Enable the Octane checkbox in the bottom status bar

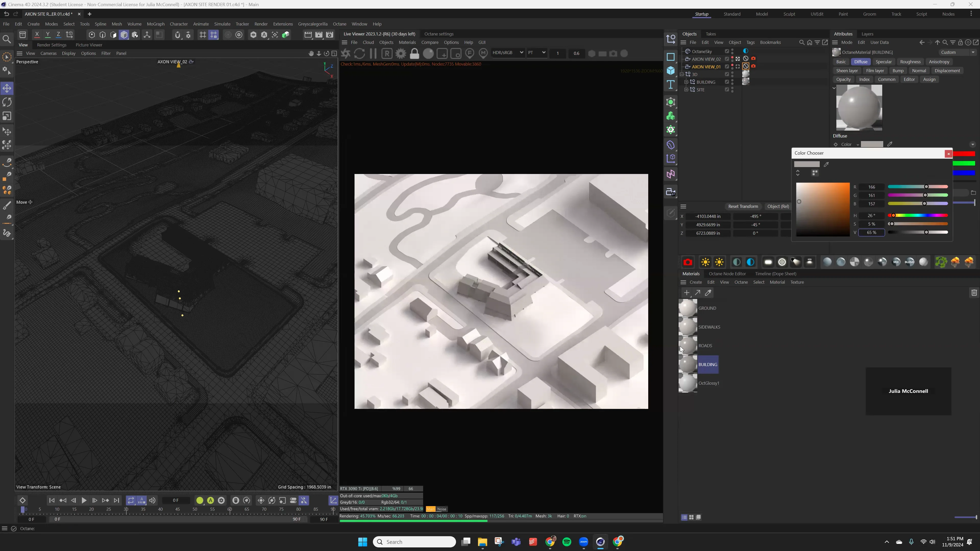14,529
